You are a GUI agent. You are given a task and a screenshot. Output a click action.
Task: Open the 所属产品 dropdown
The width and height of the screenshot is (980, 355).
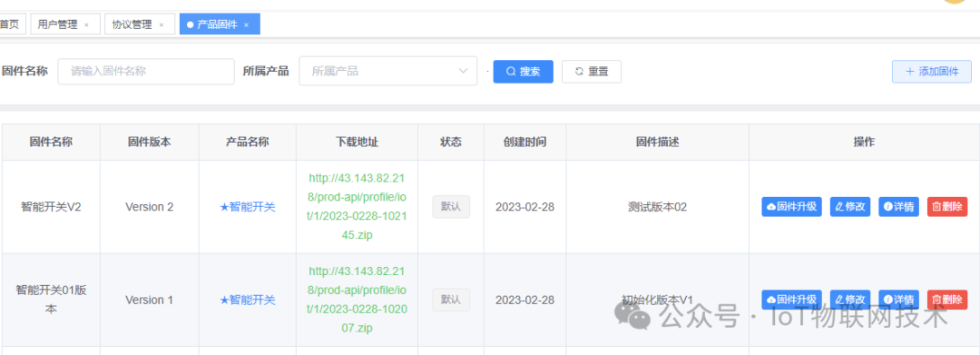pos(387,71)
